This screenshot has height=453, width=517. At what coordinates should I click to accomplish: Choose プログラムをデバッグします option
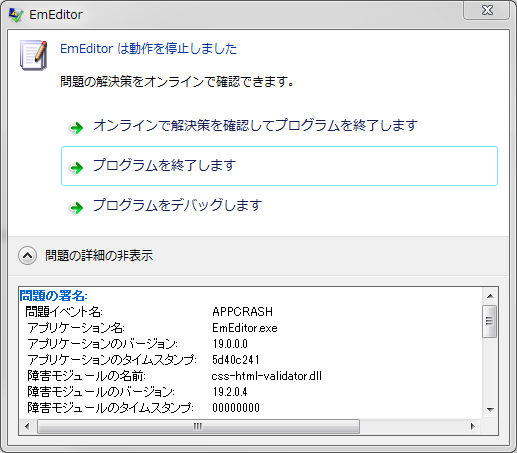coord(279,205)
